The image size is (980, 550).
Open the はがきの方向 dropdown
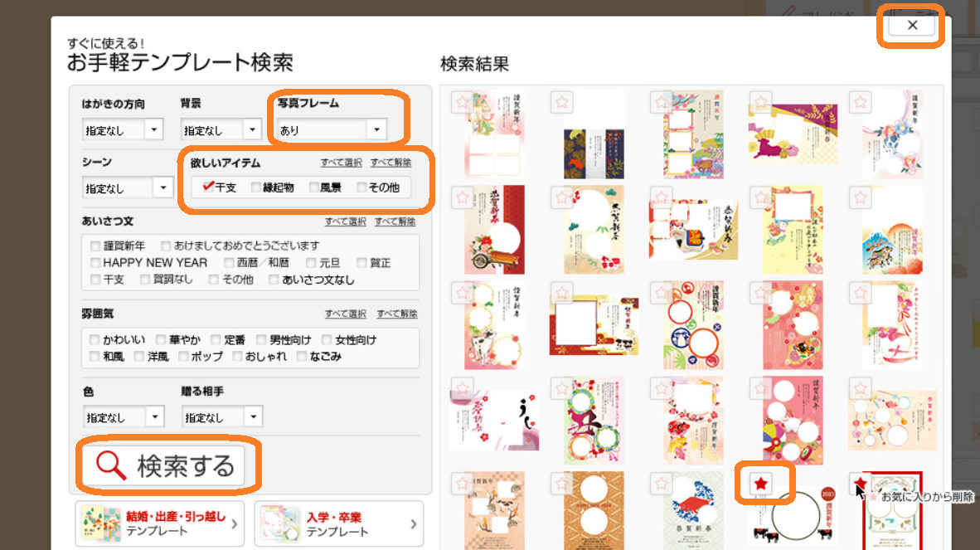(x=123, y=130)
